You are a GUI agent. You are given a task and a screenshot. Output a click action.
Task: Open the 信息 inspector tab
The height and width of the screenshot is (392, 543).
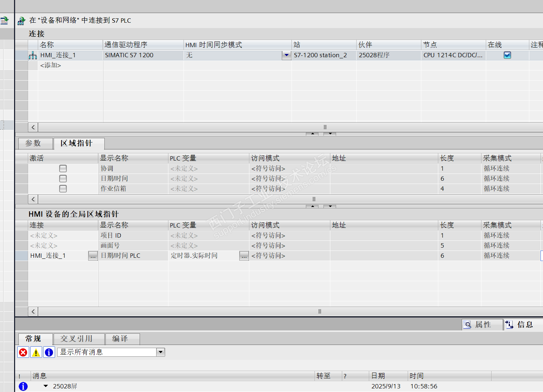point(524,325)
